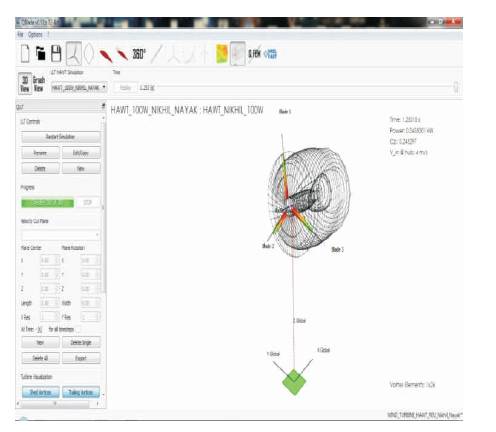The image size is (496, 432).
Task: Click the New Project blank page icon
Action: click(25, 54)
